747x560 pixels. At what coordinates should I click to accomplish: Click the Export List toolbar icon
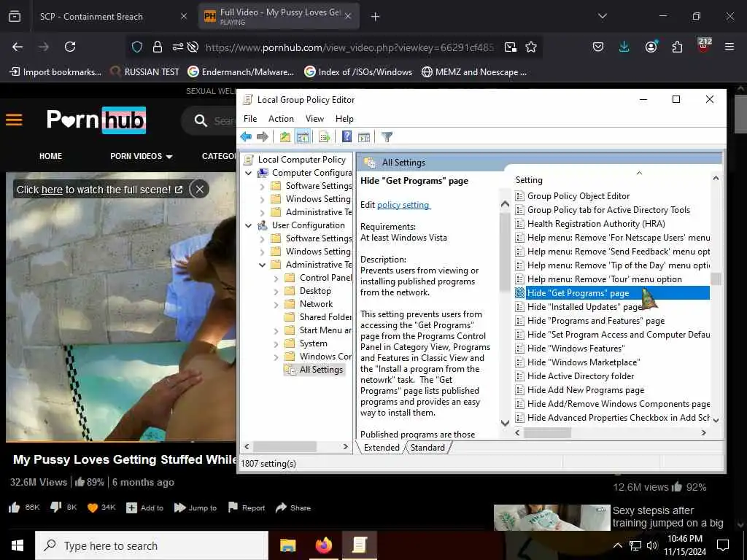tap(325, 137)
